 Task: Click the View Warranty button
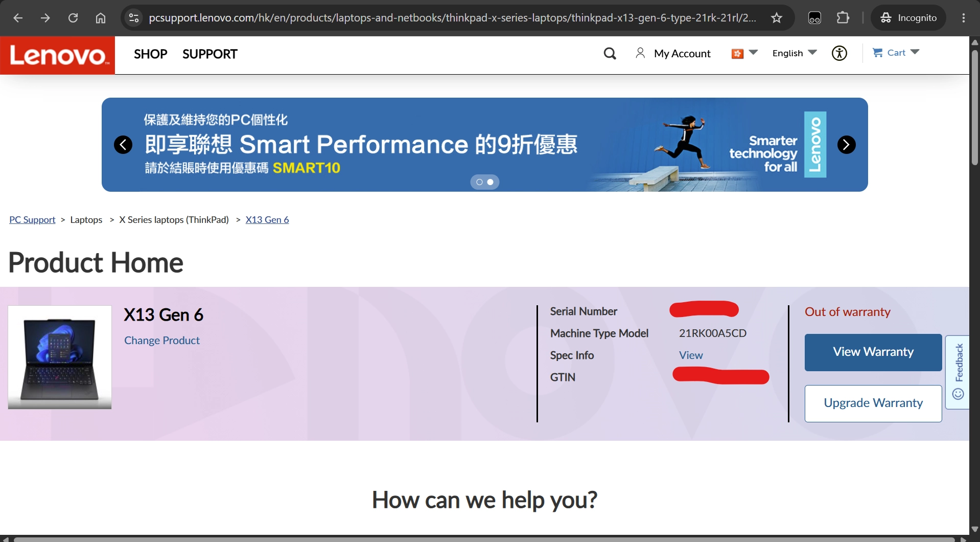(873, 352)
